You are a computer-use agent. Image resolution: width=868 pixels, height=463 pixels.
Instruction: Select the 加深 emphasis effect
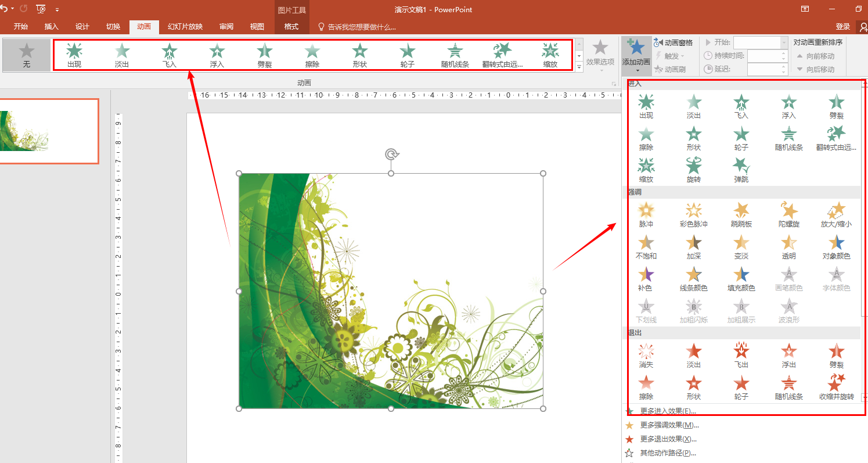click(694, 246)
